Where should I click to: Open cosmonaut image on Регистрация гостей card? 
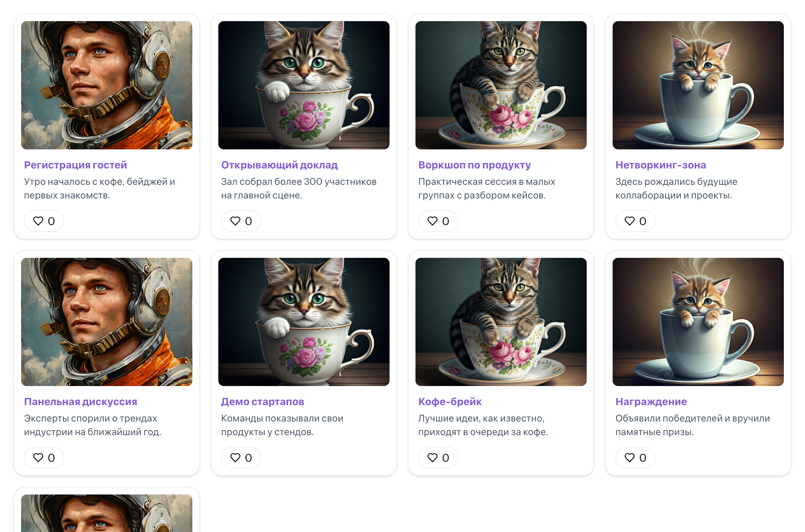pos(107,85)
